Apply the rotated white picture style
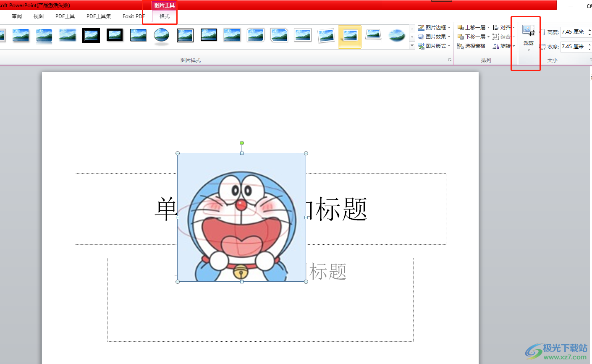Viewport: 592px width, 364px height. click(326, 36)
